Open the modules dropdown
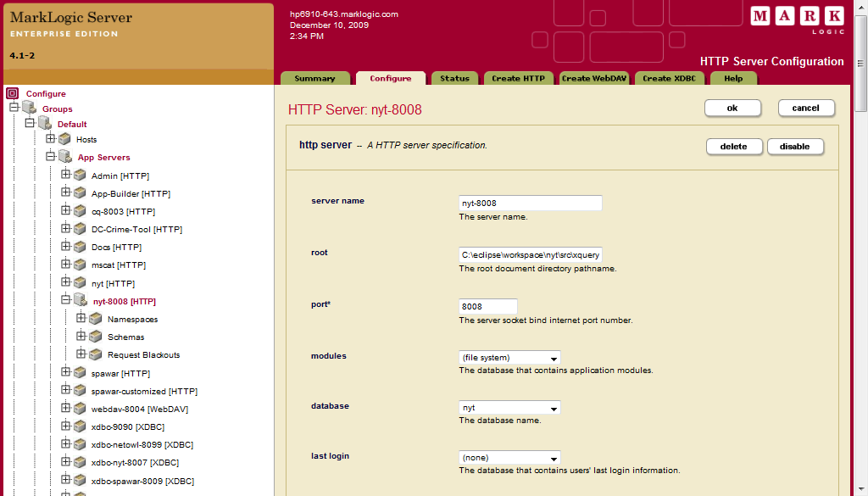 pyautogui.click(x=509, y=358)
